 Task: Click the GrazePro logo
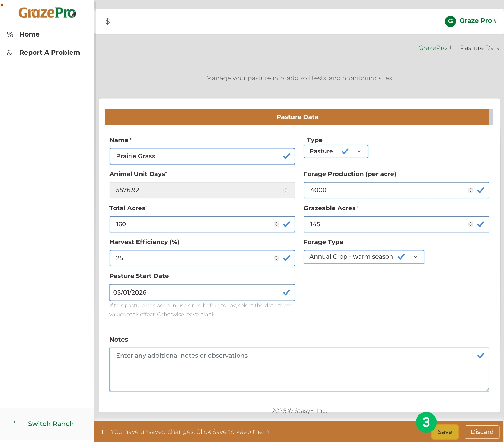click(47, 13)
